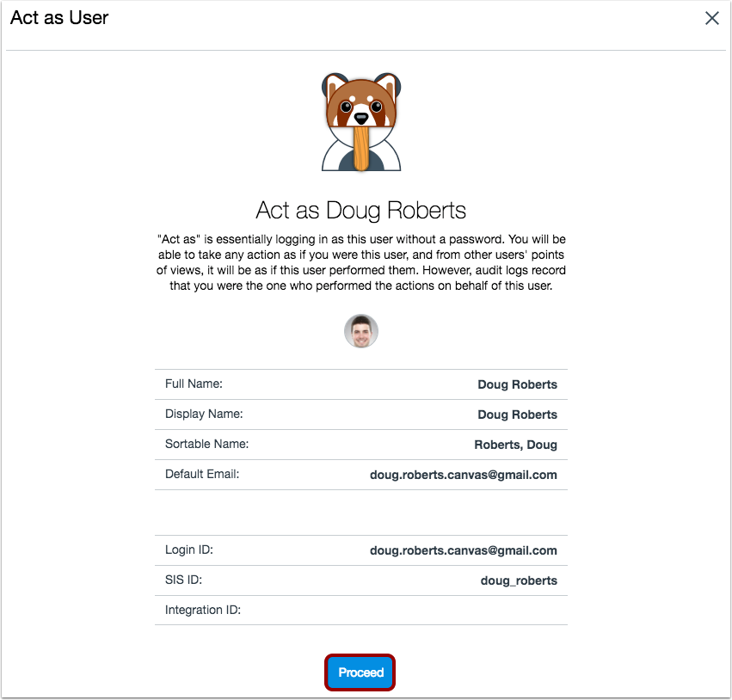Select the Display Name row

[x=360, y=414]
